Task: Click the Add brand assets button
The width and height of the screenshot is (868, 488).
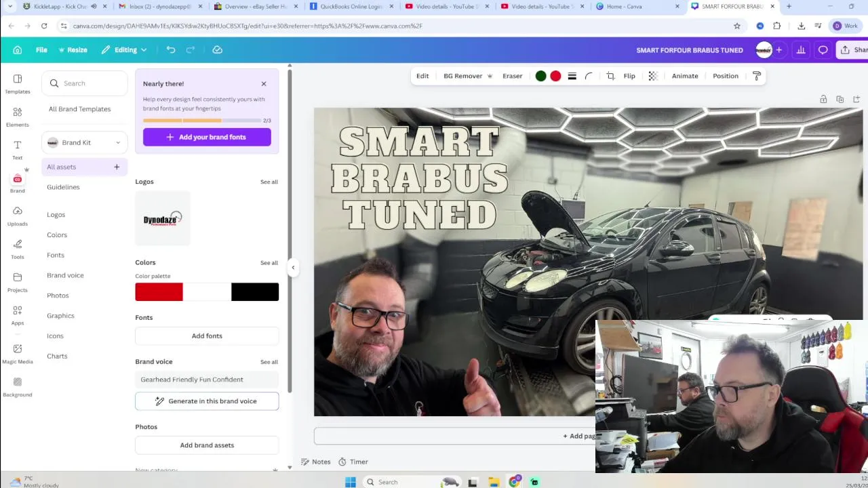Action: 207,445
